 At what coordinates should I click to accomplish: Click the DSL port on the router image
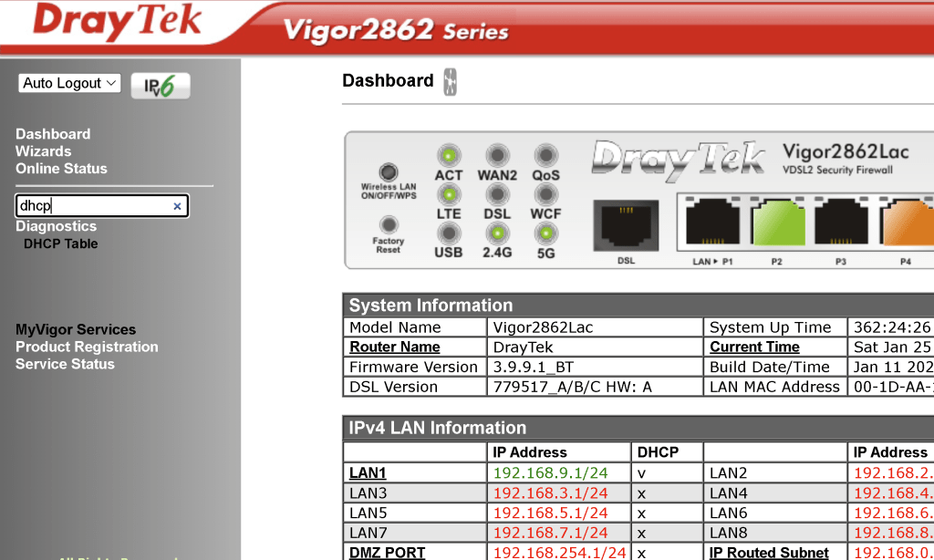click(626, 226)
